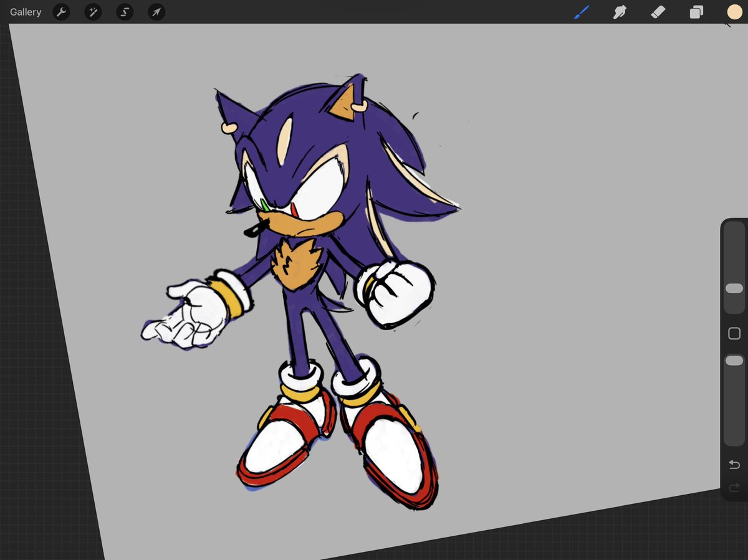This screenshot has width=748, height=560.
Task: Redo the last undone stroke
Action: click(x=734, y=487)
